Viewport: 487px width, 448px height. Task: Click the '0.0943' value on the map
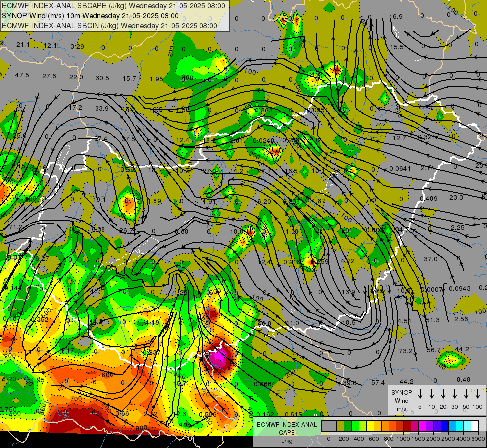pos(459,289)
